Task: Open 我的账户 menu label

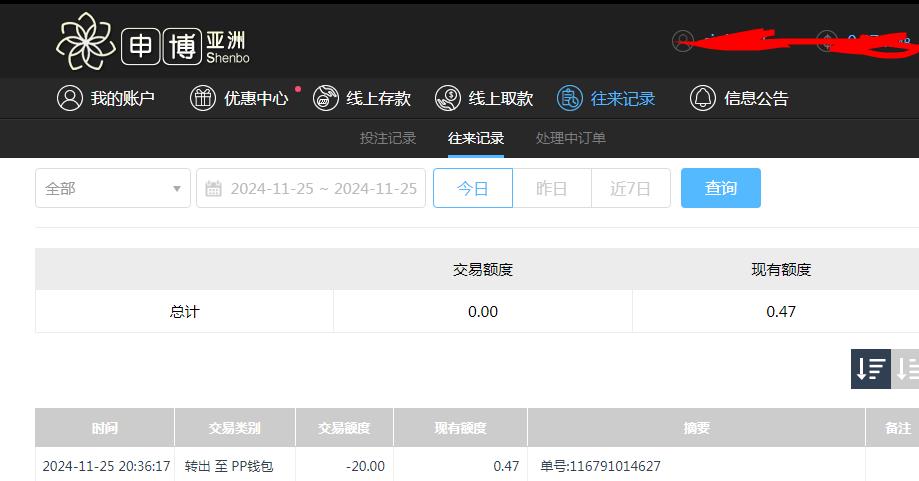Action: 122,98
